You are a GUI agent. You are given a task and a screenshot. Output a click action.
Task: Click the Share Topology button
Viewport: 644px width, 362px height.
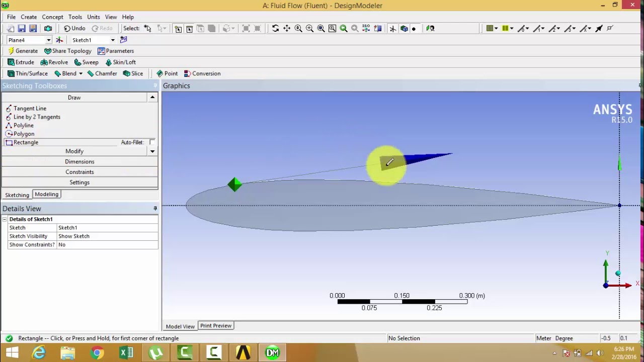pos(68,51)
